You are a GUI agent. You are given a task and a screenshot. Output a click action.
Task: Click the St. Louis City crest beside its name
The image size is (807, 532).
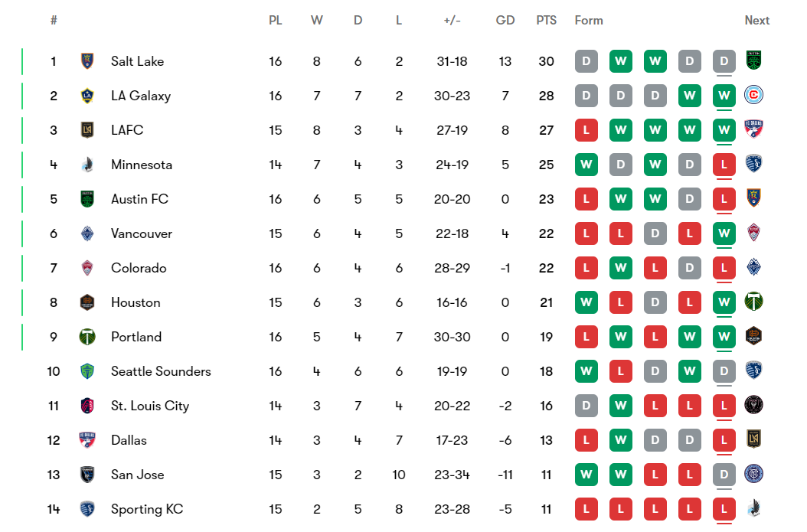(x=87, y=406)
